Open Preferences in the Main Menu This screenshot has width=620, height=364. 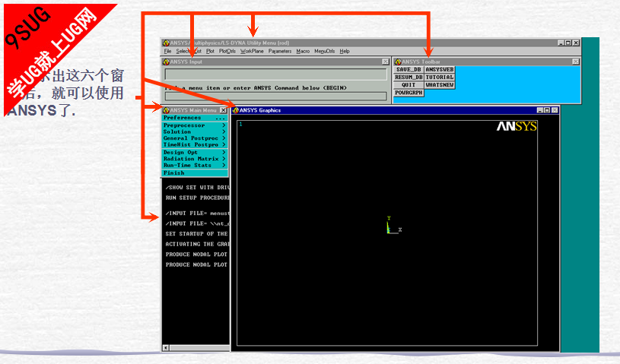pos(195,118)
